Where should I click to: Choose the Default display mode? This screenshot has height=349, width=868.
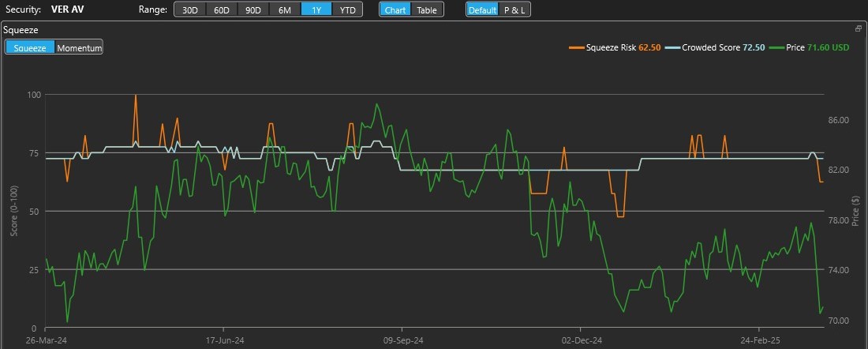pyautogui.click(x=482, y=10)
